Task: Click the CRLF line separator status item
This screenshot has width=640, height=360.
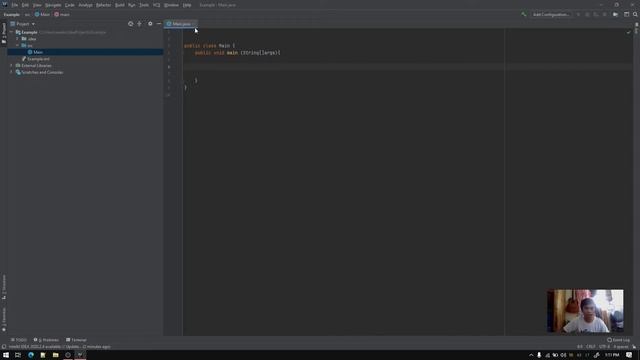Action: click(x=591, y=347)
